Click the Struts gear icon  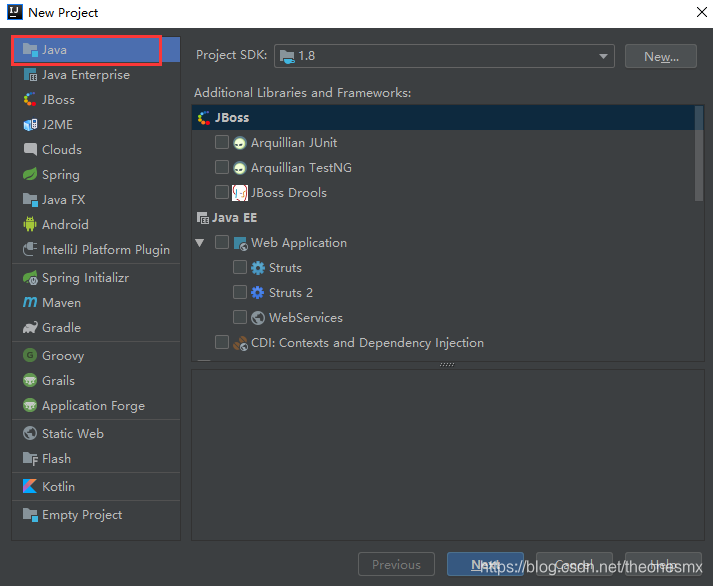257,268
